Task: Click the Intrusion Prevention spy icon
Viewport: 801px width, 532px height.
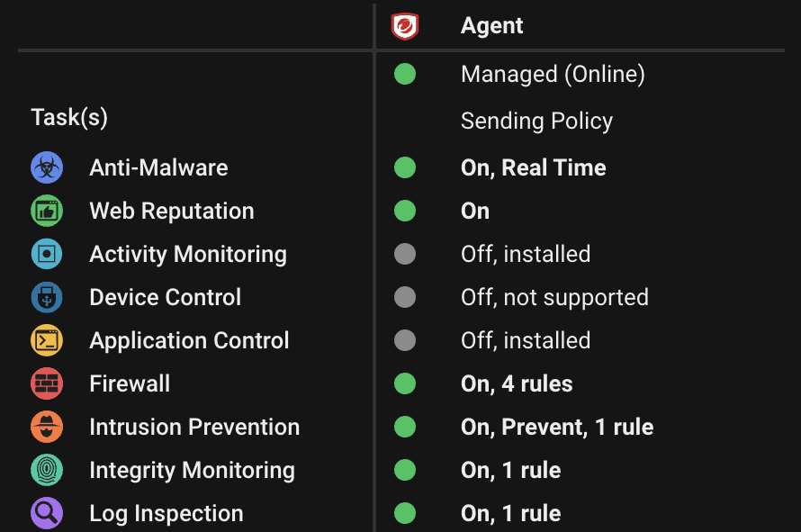Action: [x=46, y=427]
